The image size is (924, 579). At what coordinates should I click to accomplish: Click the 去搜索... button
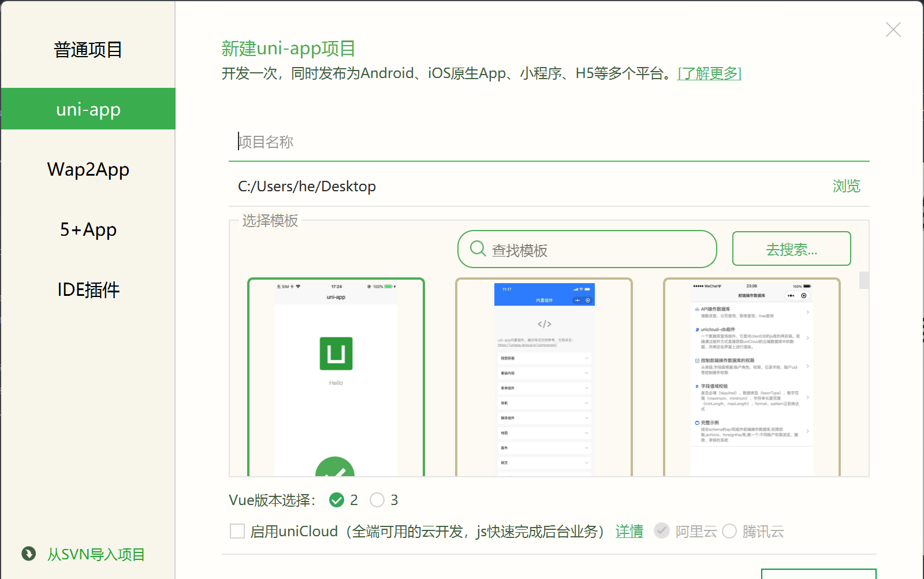point(791,248)
